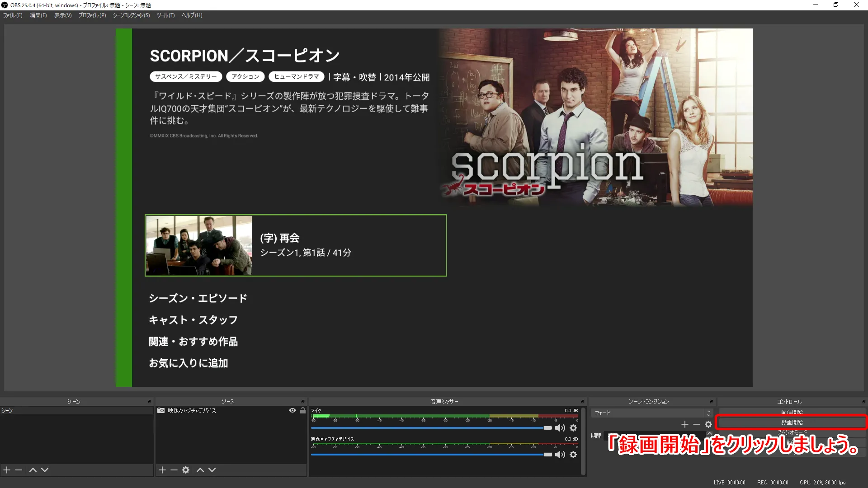Viewport: 868px width, 488px height.
Task: Enable スタジオモード button
Action: click(792, 432)
